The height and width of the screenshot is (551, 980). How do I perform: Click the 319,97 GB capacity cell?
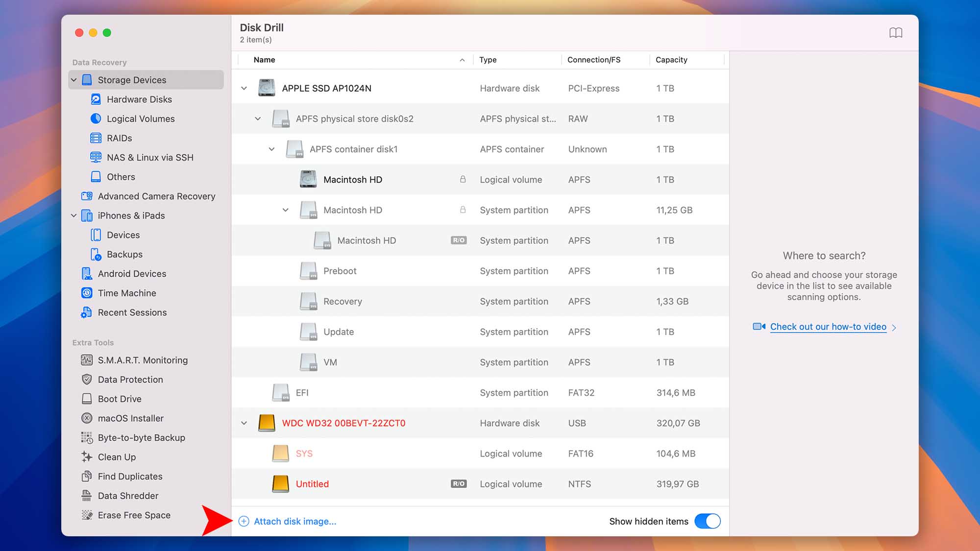pyautogui.click(x=678, y=484)
